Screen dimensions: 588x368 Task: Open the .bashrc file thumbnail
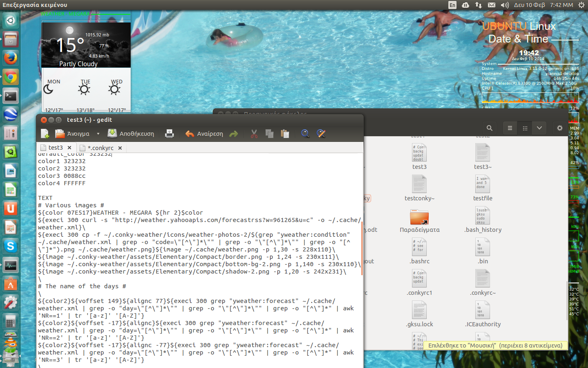[x=419, y=247]
